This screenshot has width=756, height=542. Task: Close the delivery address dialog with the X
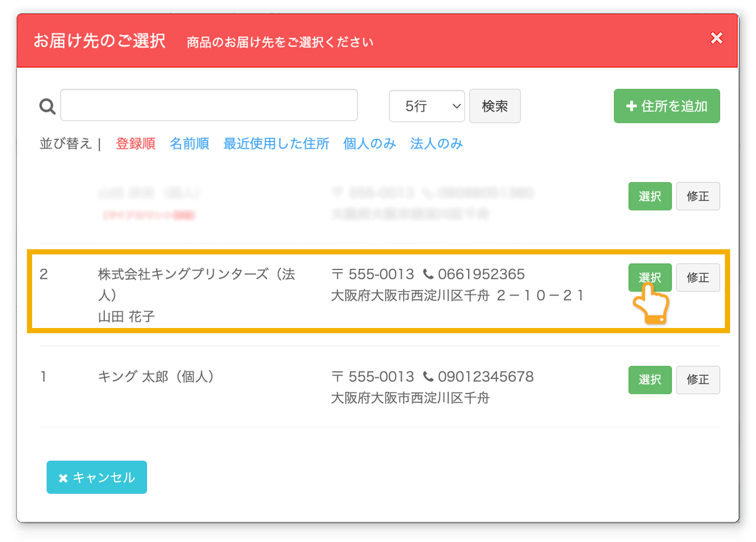click(x=717, y=38)
